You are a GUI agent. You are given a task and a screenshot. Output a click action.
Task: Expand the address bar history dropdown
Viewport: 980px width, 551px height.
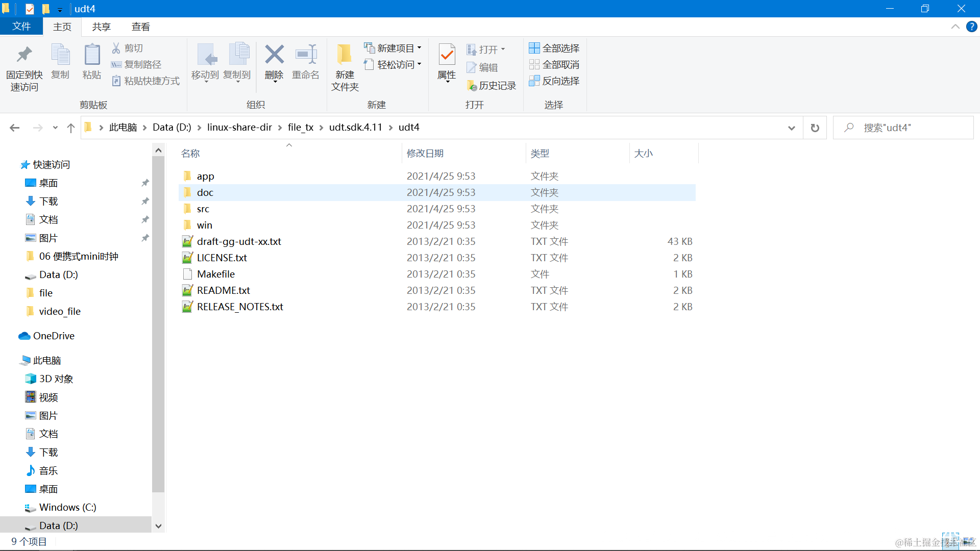792,128
